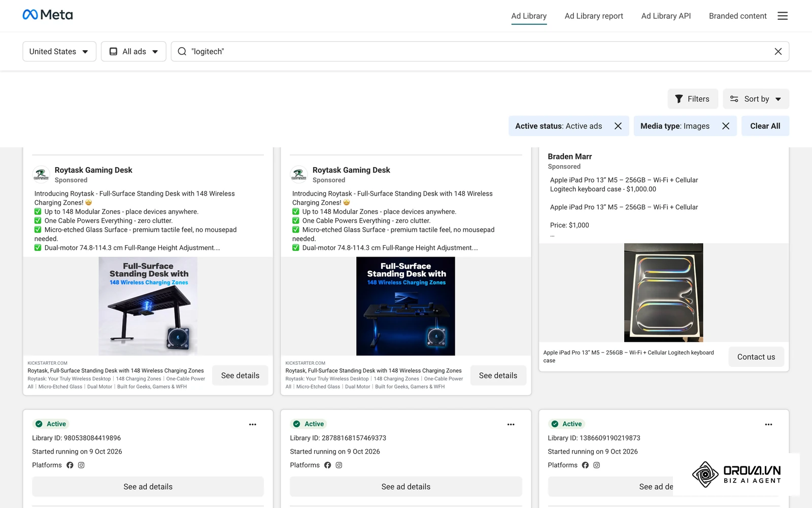Remove the Media type Images filter chip
The image size is (812, 508).
[x=726, y=126]
